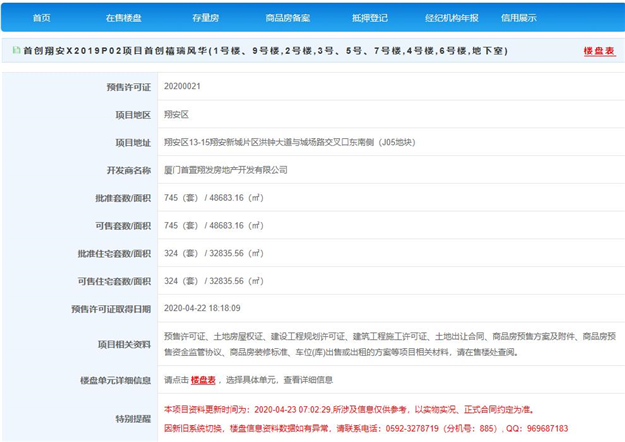Open the 经纪机构年报 menu item
625x442 pixels.
pos(452,18)
